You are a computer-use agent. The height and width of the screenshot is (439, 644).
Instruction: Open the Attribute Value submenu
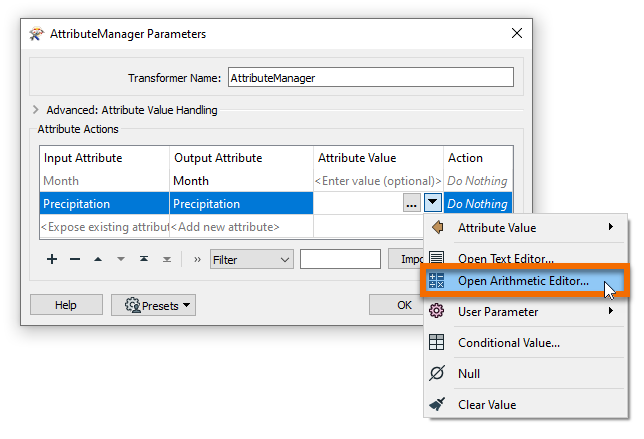525,228
